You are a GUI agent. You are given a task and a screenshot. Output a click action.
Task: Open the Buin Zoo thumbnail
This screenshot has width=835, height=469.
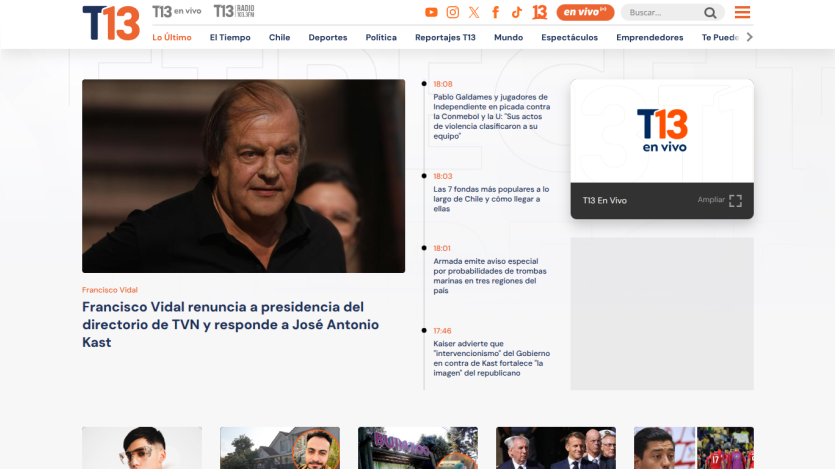pos(418,448)
